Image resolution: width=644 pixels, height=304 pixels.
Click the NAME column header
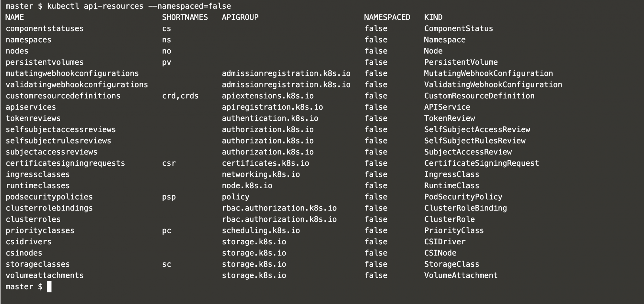15,17
